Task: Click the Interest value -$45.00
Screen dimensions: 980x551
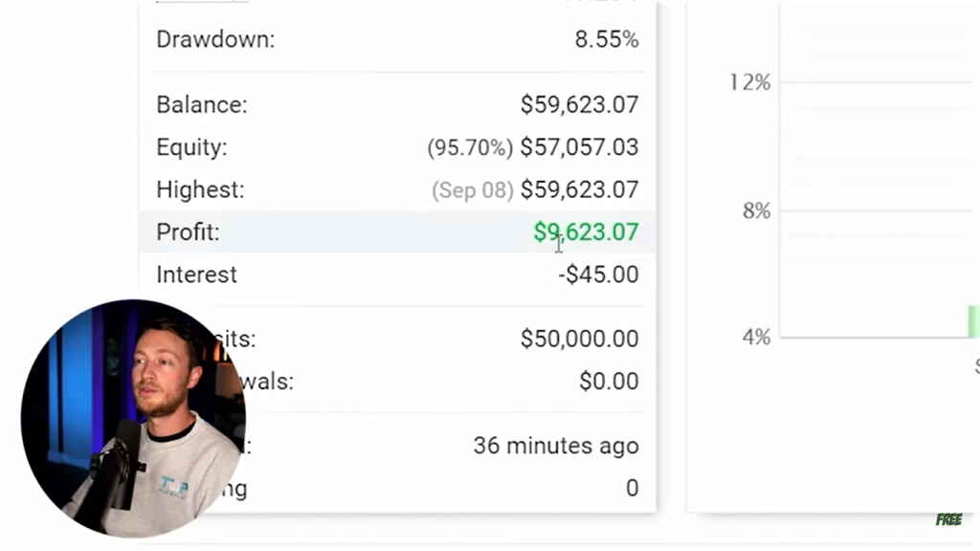Action: click(598, 275)
